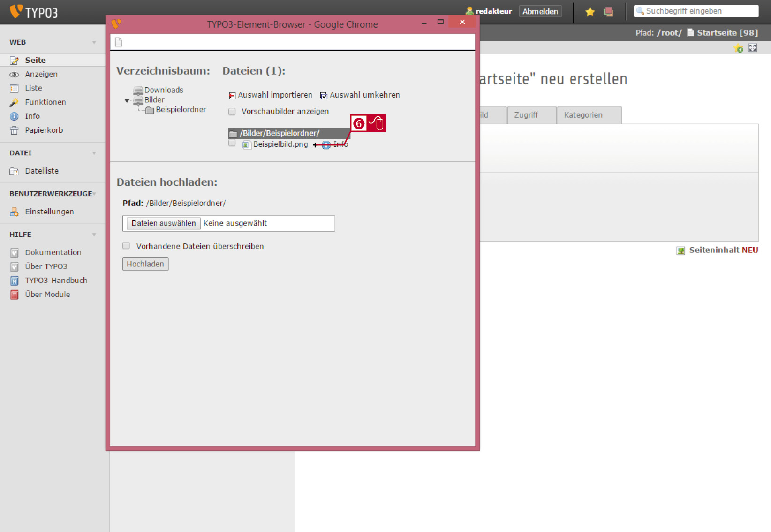
Task: Click the Dateiliste module icon
Action: coord(15,171)
